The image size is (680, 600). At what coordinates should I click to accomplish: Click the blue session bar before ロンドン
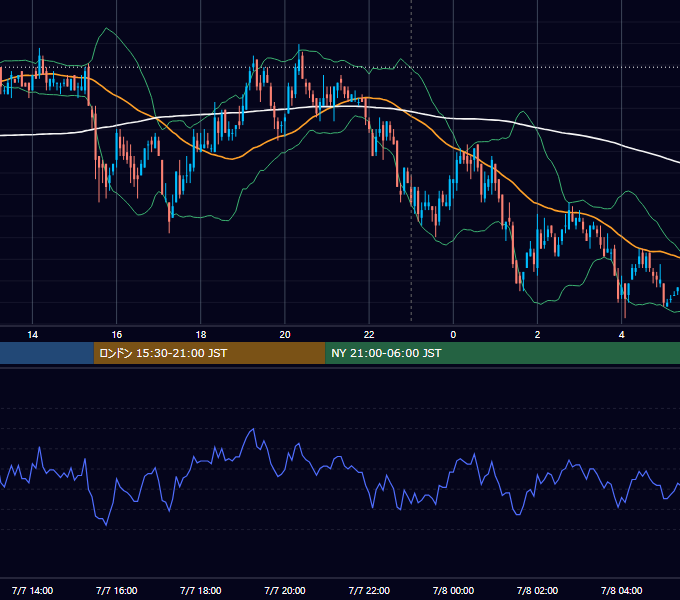click(x=47, y=353)
